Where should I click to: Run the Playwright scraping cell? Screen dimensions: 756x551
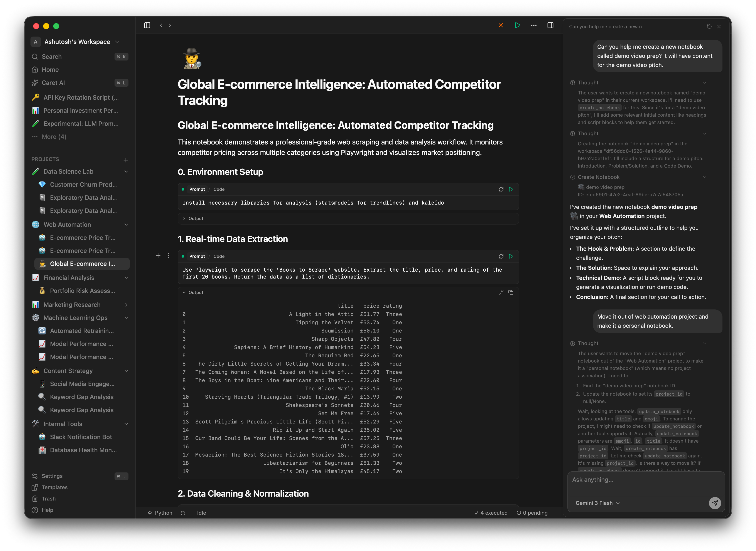tap(511, 256)
